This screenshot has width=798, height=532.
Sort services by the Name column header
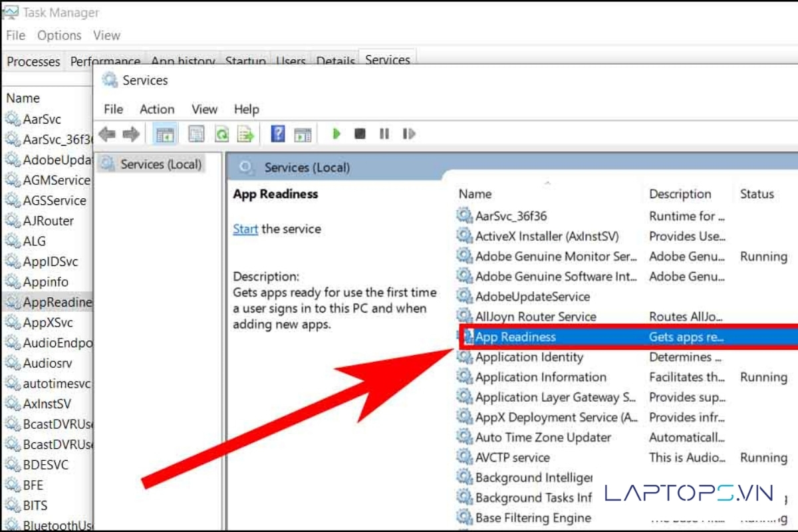pyautogui.click(x=475, y=194)
